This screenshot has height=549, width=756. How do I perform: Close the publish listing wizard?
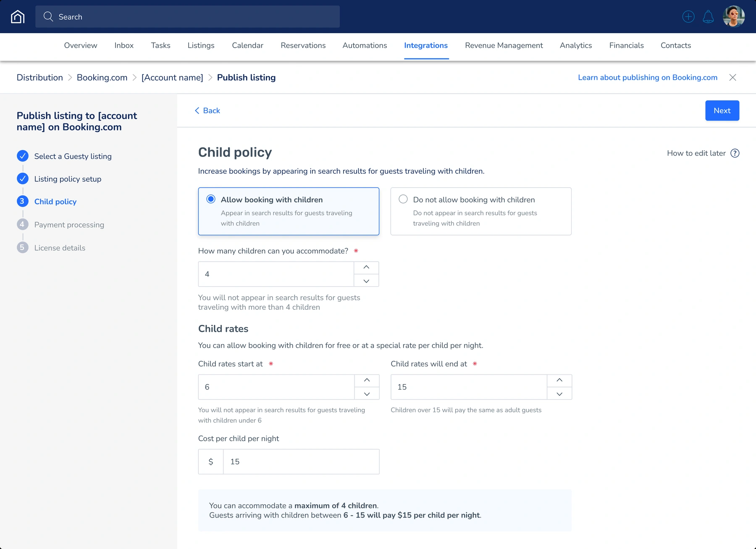733,77
